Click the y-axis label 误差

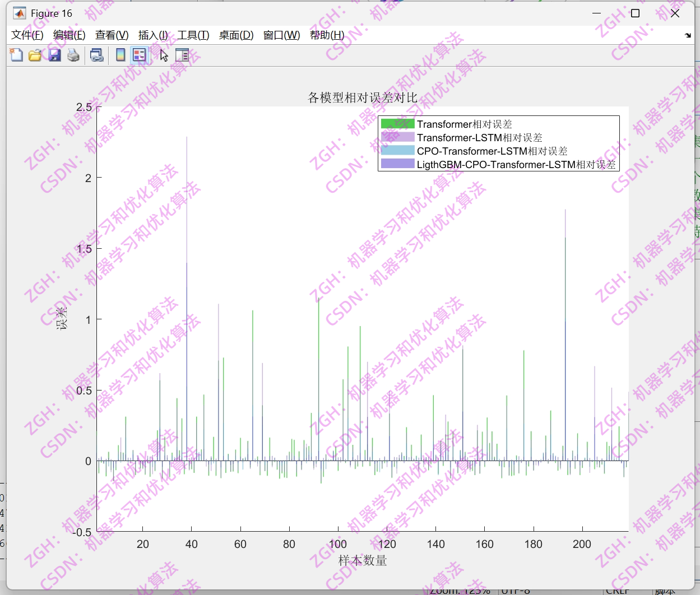[61, 319]
